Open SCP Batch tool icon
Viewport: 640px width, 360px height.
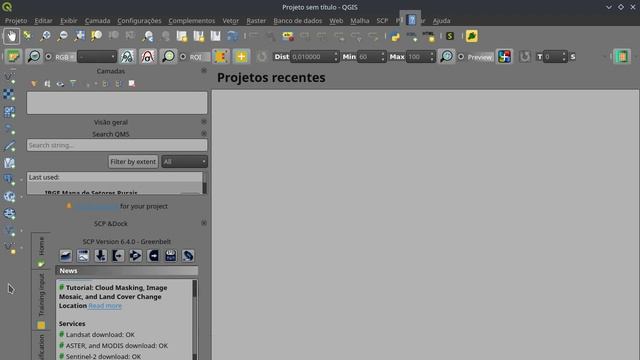pos(171,256)
